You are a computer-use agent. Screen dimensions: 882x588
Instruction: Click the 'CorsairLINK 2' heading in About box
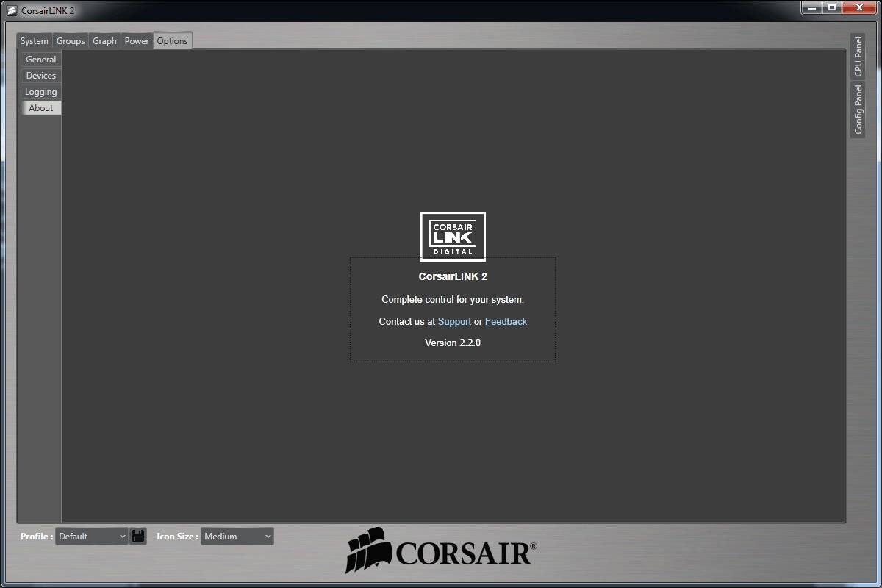click(x=453, y=276)
